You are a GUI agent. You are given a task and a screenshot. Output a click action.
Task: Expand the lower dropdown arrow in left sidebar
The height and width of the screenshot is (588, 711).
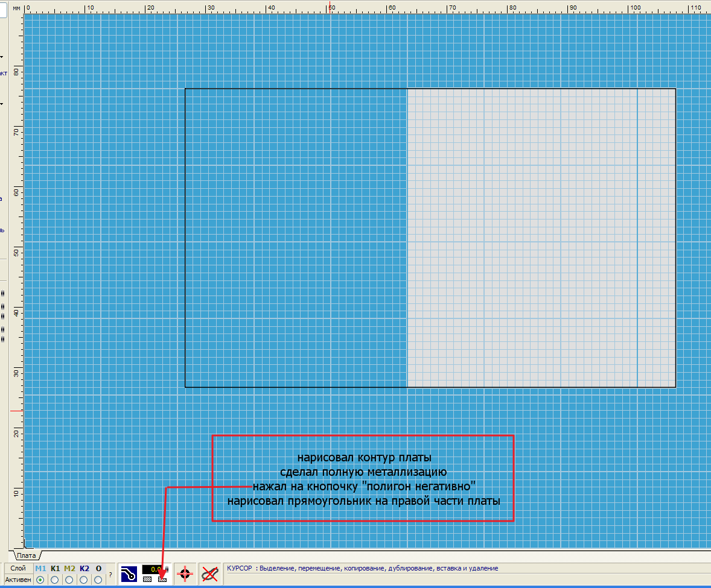(2, 104)
